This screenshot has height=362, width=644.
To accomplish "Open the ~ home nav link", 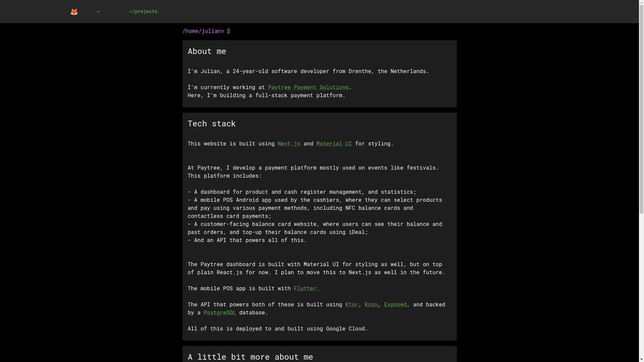I will pyautogui.click(x=98, y=11).
